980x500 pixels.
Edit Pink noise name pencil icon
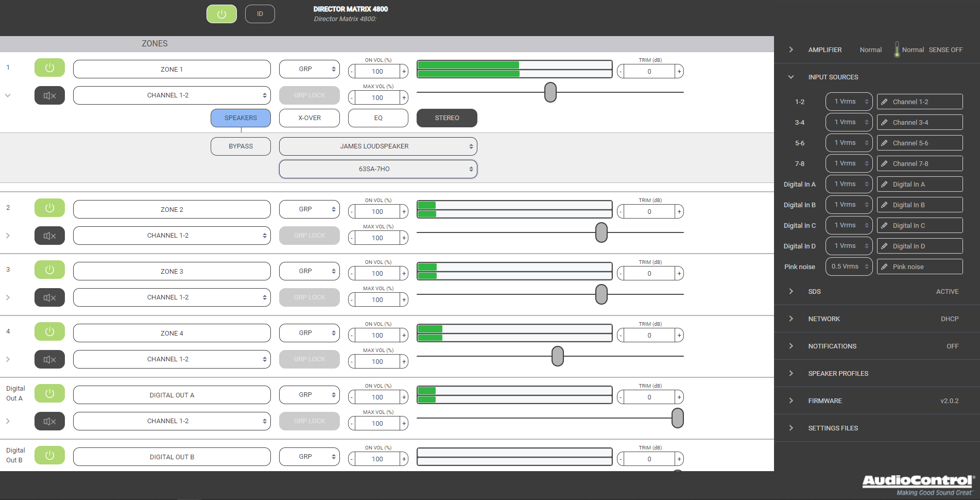tap(884, 267)
